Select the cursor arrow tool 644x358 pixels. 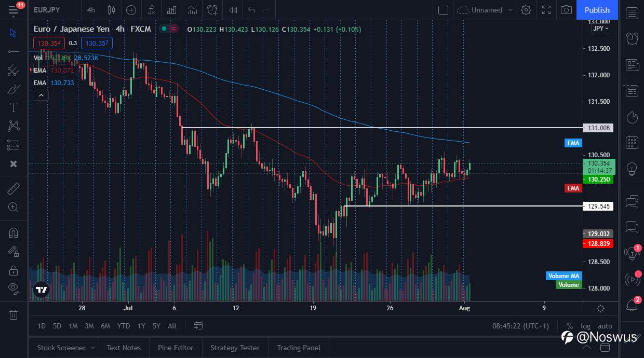(x=14, y=33)
